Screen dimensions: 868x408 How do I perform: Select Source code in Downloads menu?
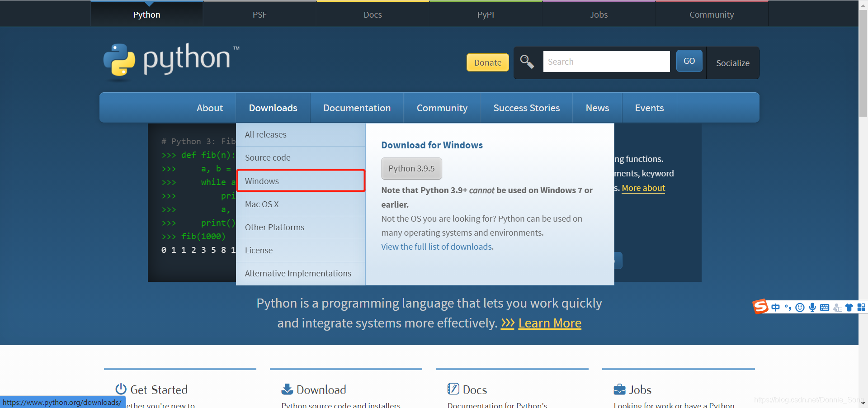click(x=301, y=158)
